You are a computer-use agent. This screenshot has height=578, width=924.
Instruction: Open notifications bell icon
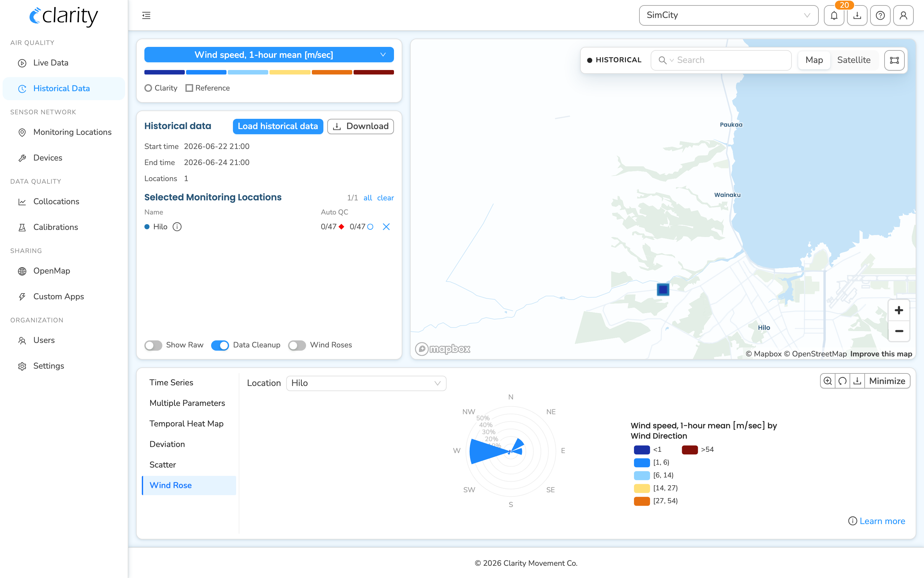(834, 15)
